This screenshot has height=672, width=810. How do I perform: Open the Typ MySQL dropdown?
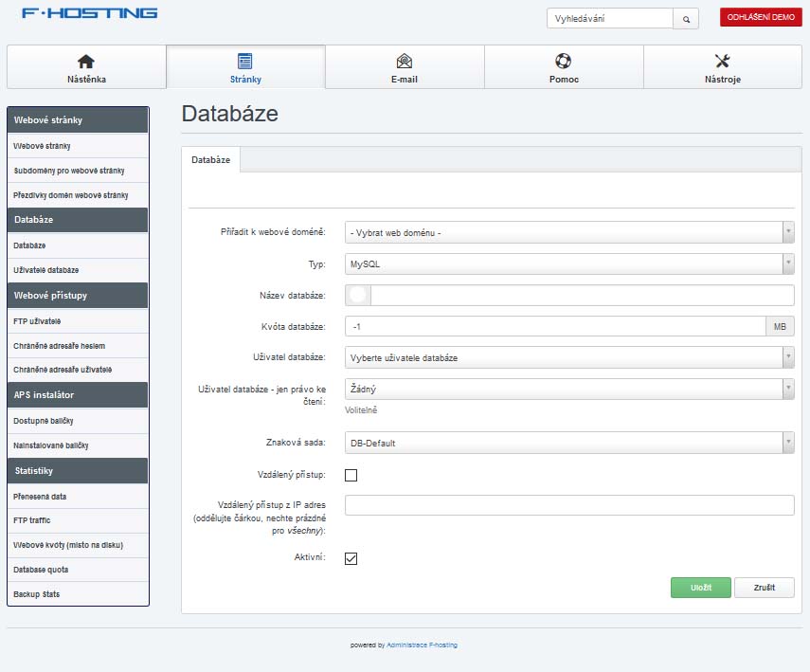tap(569, 264)
